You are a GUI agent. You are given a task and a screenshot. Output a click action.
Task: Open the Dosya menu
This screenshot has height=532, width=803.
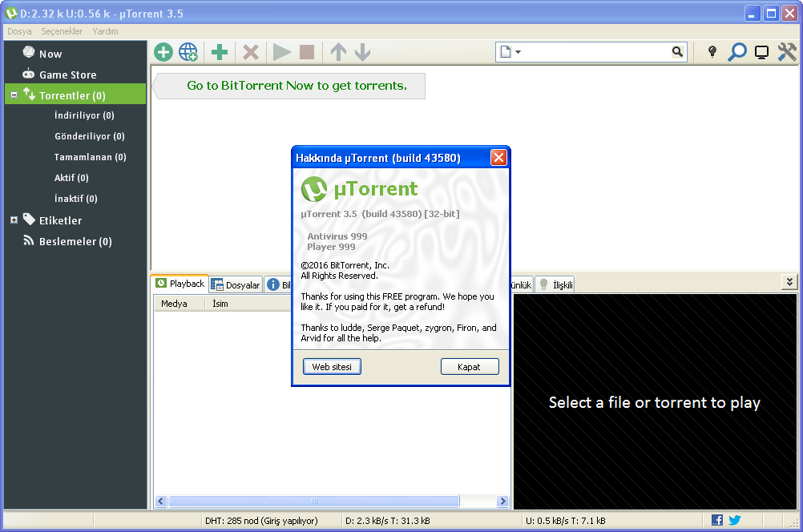pos(19,31)
